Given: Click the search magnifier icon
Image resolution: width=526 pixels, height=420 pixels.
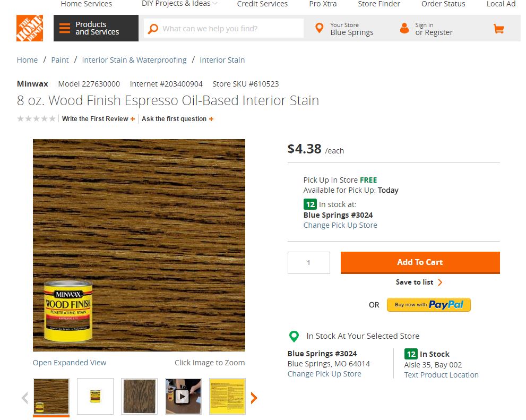Looking at the screenshot, I should click(x=153, y=29).
